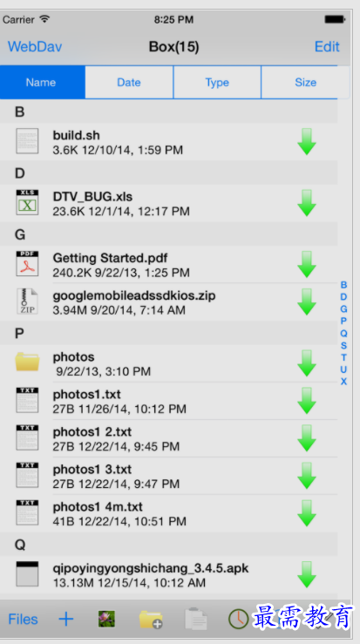This screenshot has width=360, height=644.
Task: Jump to letter S in alphabet index
Action: point(343,345)
